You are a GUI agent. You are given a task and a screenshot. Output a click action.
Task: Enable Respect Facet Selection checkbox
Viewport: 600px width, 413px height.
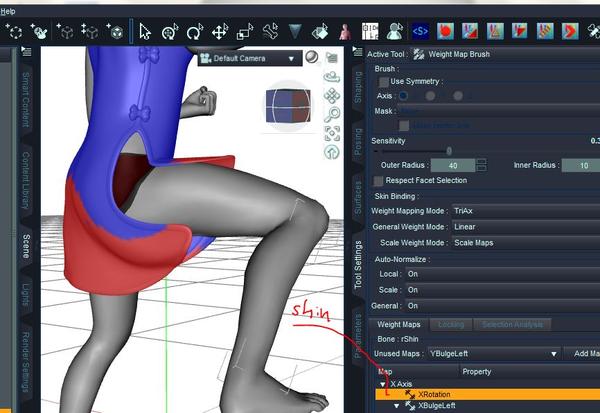pyautogui.click(x=378, y=181)
